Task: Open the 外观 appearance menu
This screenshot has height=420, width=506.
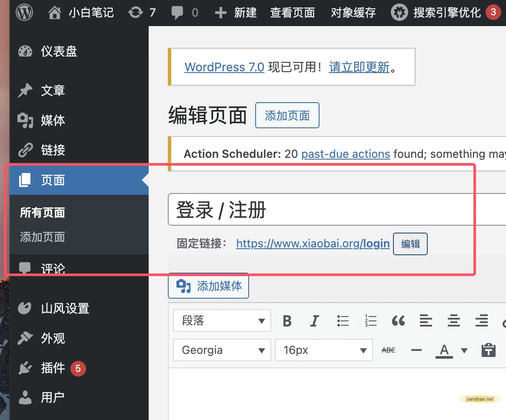Action: [x=53, y=338]
